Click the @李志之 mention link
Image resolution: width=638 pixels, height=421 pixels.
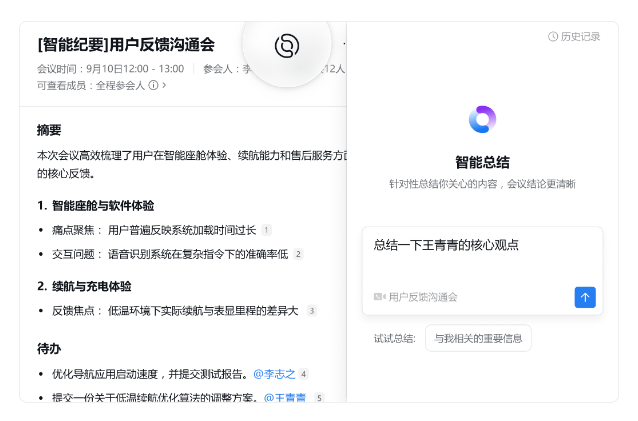(274, 374)
